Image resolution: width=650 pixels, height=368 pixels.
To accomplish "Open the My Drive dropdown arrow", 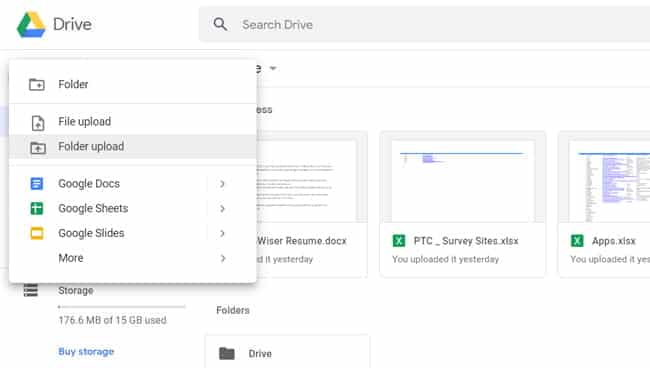I will click(x=273, y=68).
